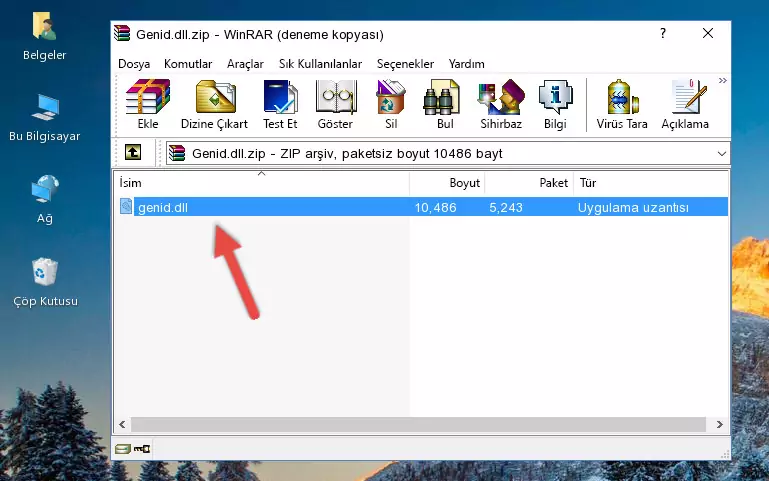Open the Göster viewer tool
The image size is (769, 481).
(335, 104)
